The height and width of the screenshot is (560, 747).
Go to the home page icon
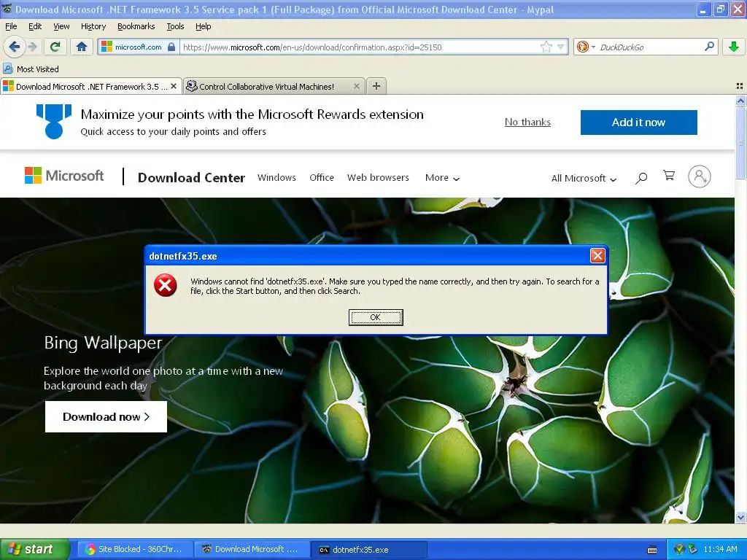point(82,47)
